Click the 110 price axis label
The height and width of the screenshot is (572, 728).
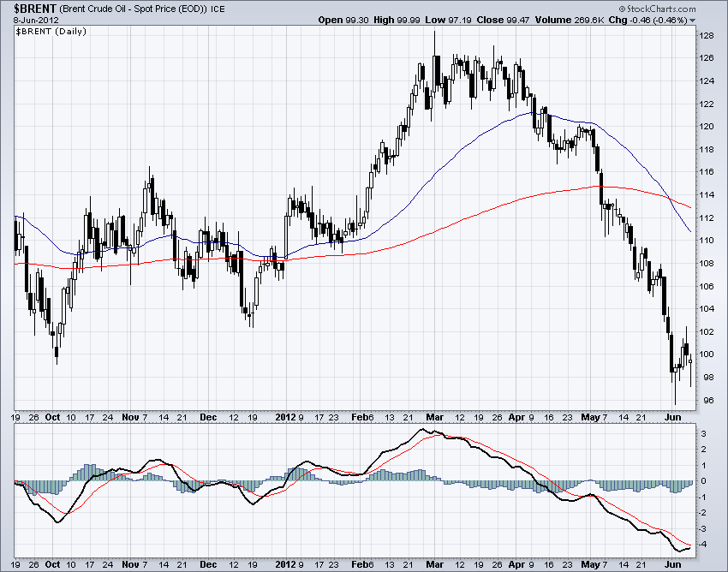(x=707, y=241)
